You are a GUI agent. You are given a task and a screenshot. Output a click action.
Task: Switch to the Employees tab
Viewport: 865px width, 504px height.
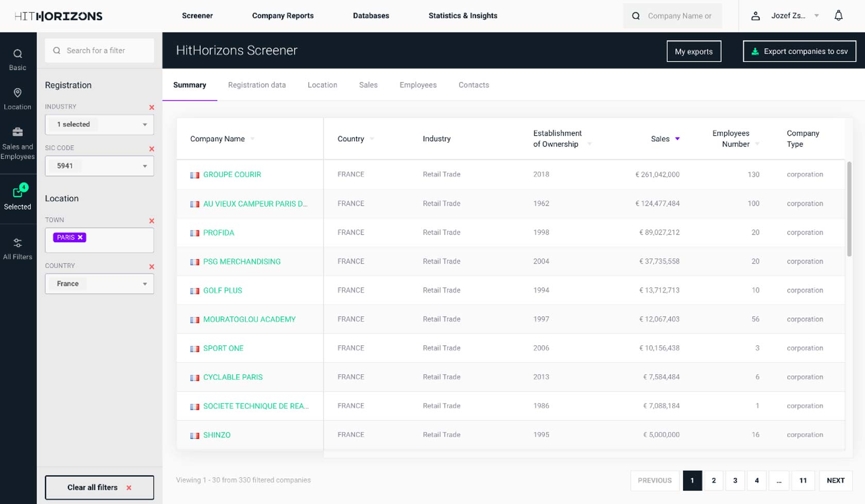point(418,85)
